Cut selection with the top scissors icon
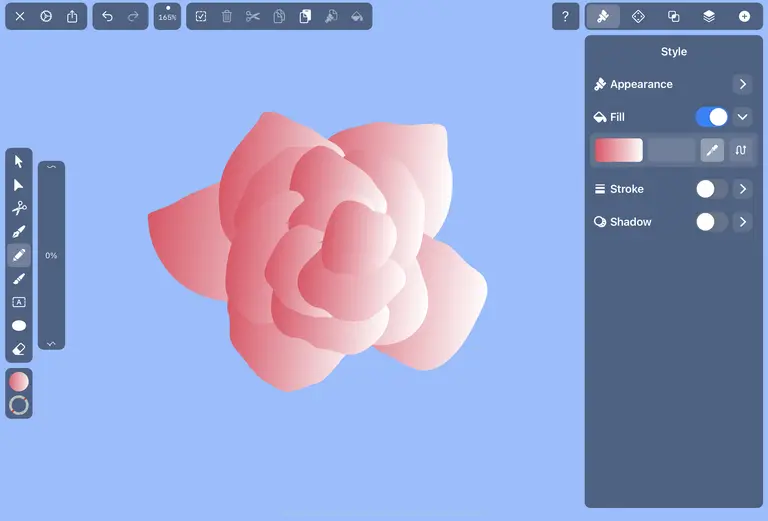Viewport: 768px width, 521px height. [253, 17]
